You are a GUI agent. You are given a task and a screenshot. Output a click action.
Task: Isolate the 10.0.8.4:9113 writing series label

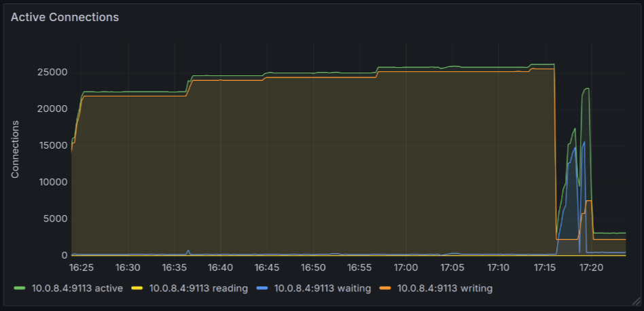(x=445, y=289)
